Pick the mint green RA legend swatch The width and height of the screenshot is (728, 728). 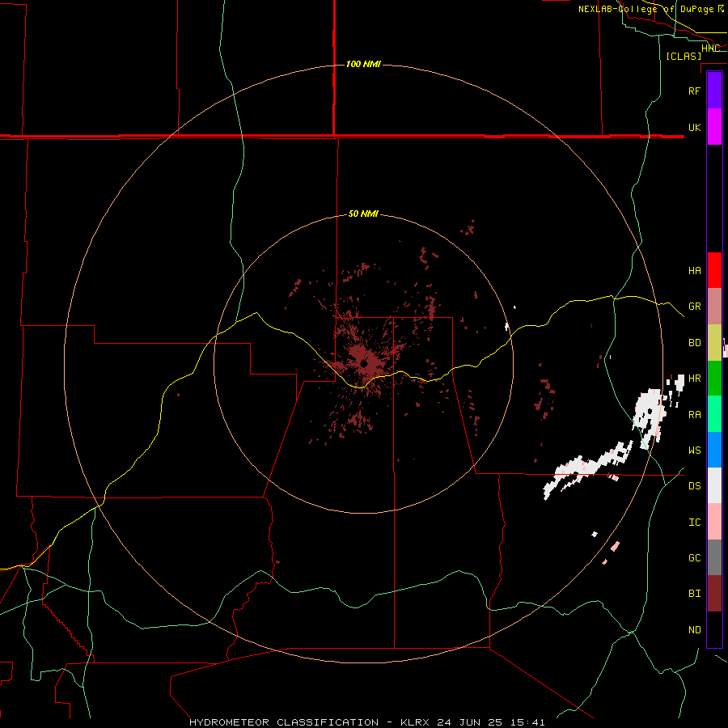(714, 414)
